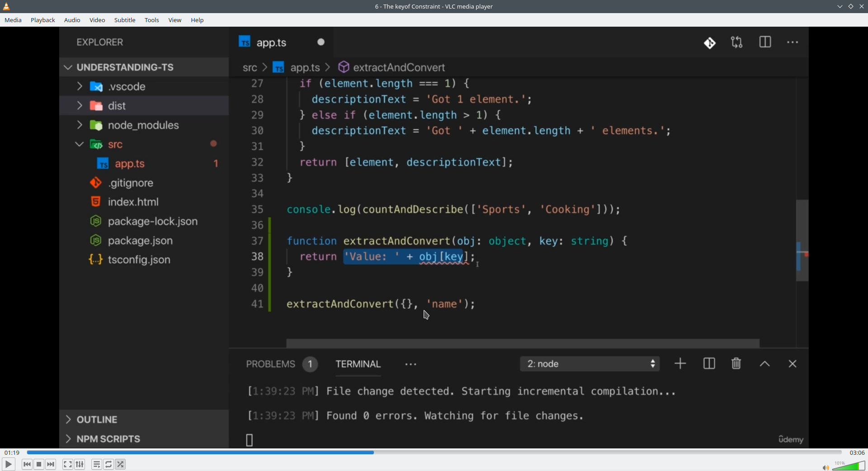Open the Audio menu

[x=72, y=20]
